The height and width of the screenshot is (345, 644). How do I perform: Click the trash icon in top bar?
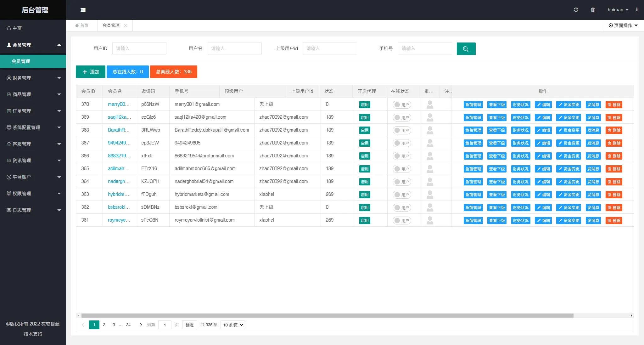tap(592, 10)
